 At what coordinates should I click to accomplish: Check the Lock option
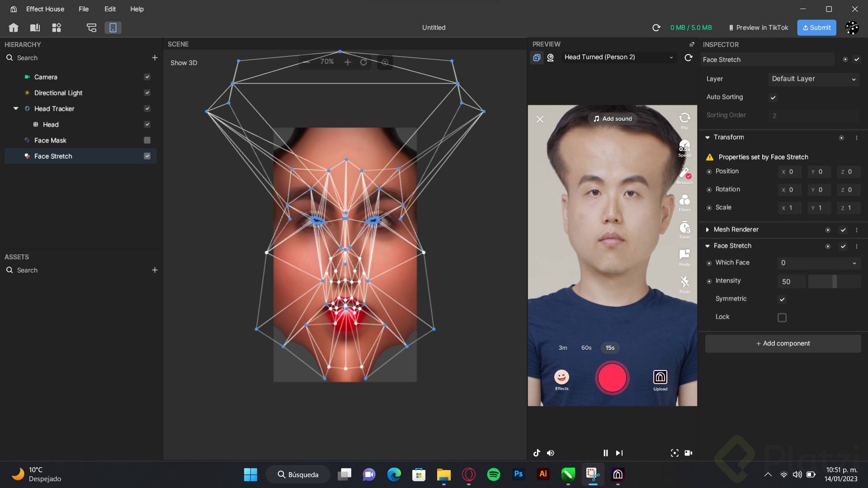(782, 318)
